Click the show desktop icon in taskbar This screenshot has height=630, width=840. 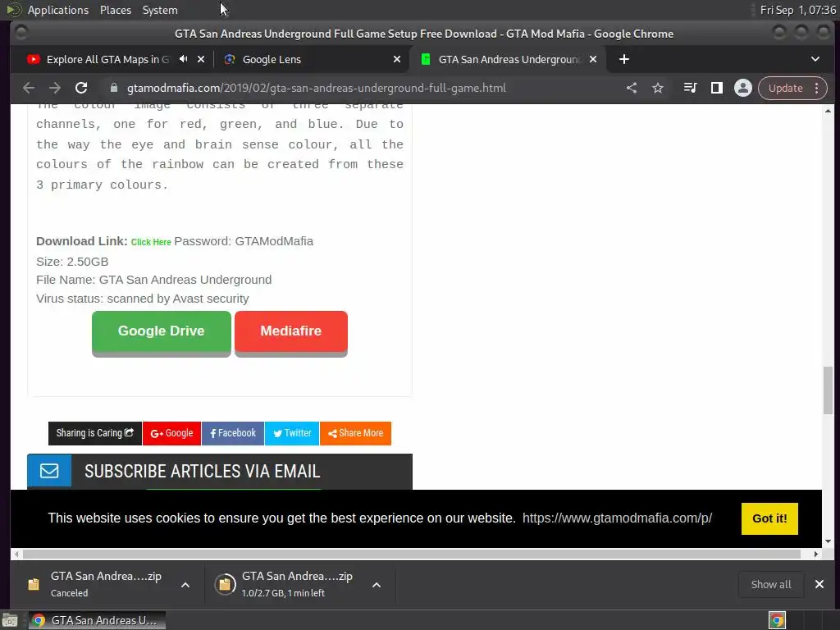pos(10,620)
